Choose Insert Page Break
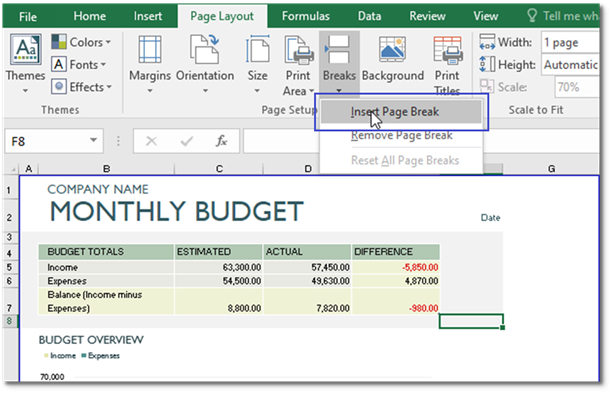The width and height of the screenshot is (612, 393). click(x=401, y=112)
